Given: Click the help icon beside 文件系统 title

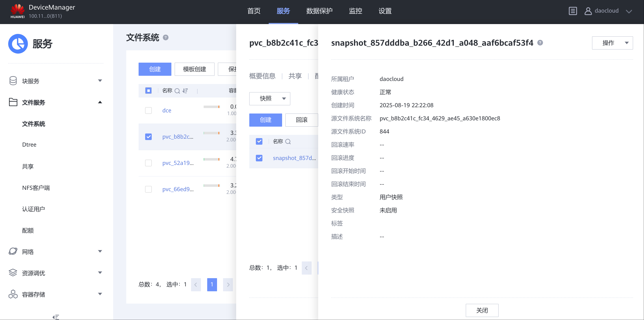Looking at the screenshot, I should pyautogui.click(x=166, y=37).
